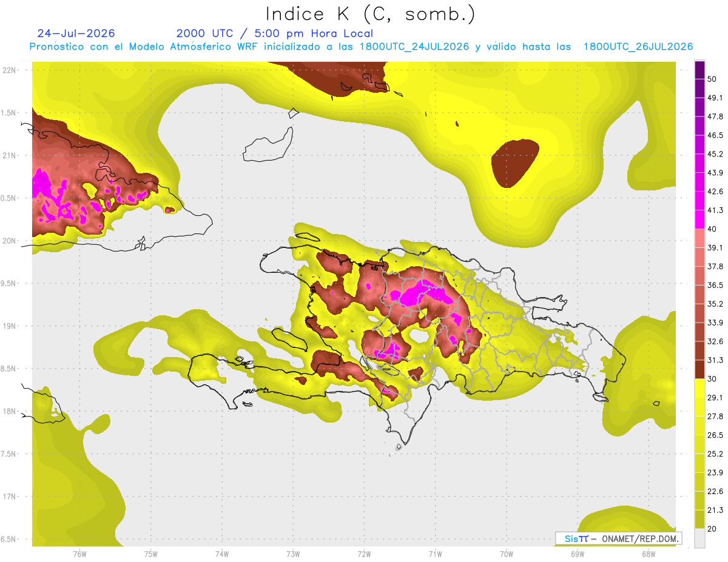
Task: Pick the dark brown swatch between 30 and 31.3
Action: [x=699, y=369]
